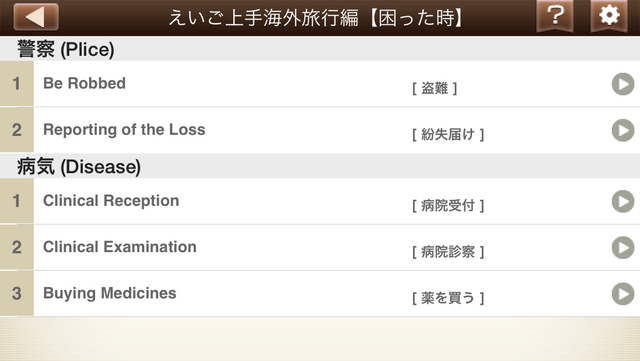
Task: Play the Be Robbed lesson arrow
Action: (623, 84)
